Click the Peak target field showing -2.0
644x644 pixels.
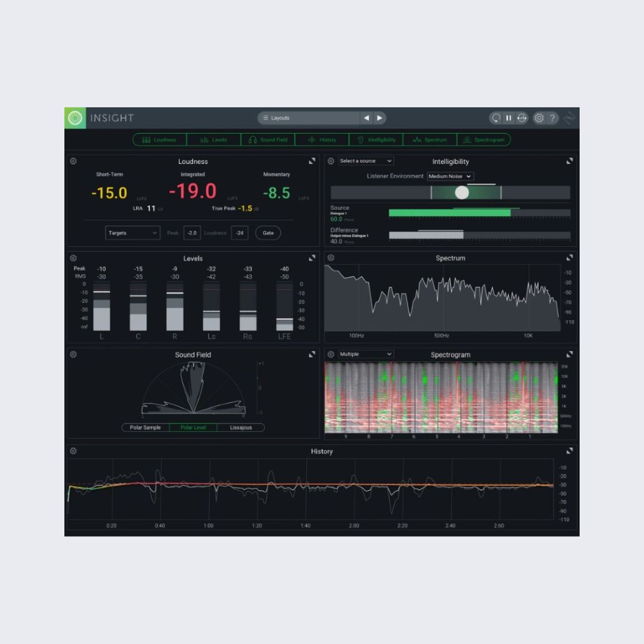coord(192,233)
